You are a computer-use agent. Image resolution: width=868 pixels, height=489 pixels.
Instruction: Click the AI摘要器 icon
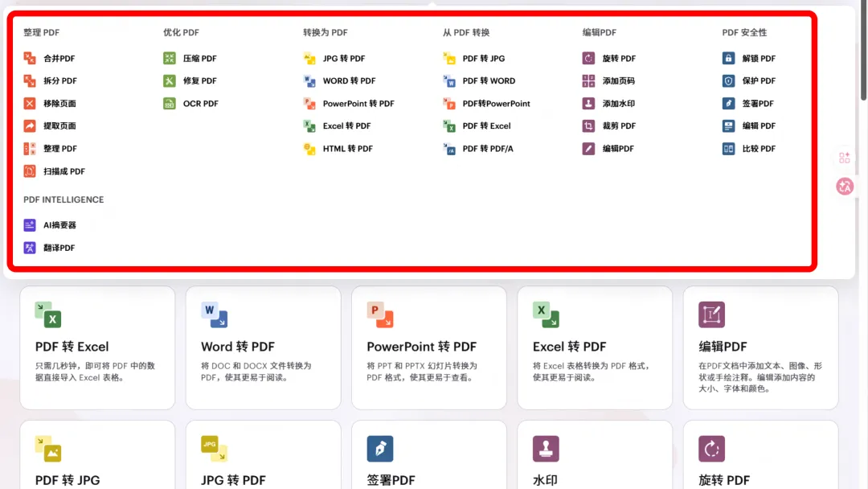[30, 225]
